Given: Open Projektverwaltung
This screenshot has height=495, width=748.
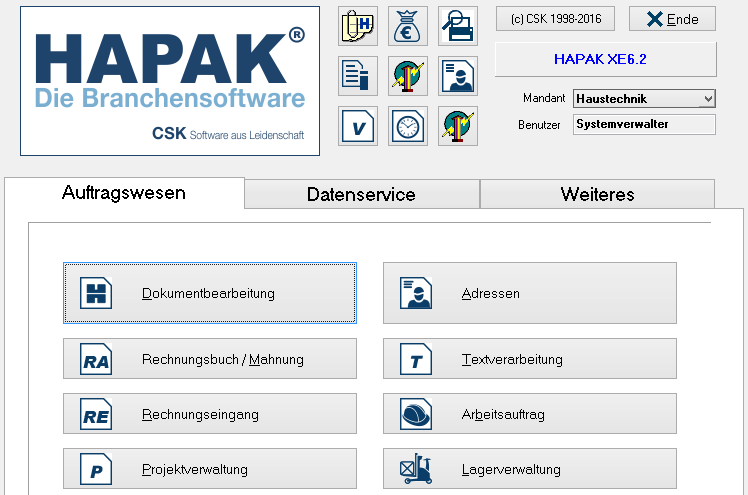Looking at the screenshot, I should click(210, 468).
